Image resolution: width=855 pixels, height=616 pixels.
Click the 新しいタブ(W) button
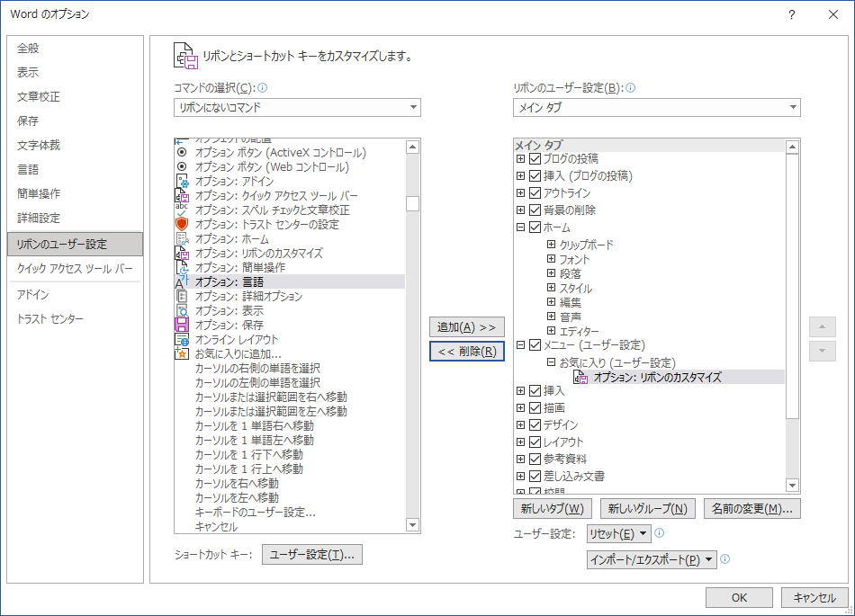pos(552,509)
